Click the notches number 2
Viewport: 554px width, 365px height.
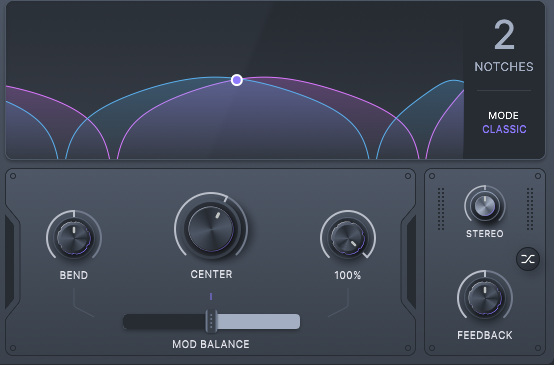point(504,35)
